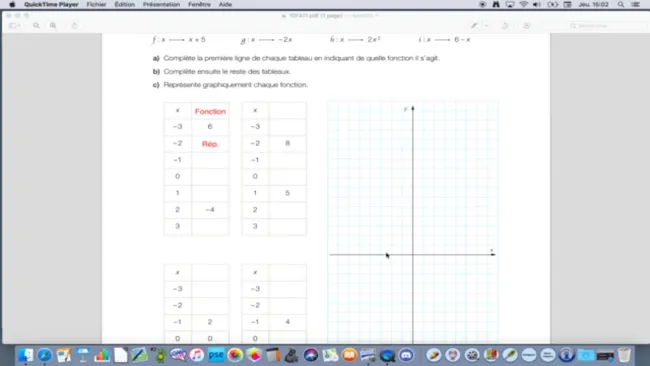Open QuickTime Player from the Dock
This screenshot has width=650, height=366.
click(387, 355)
